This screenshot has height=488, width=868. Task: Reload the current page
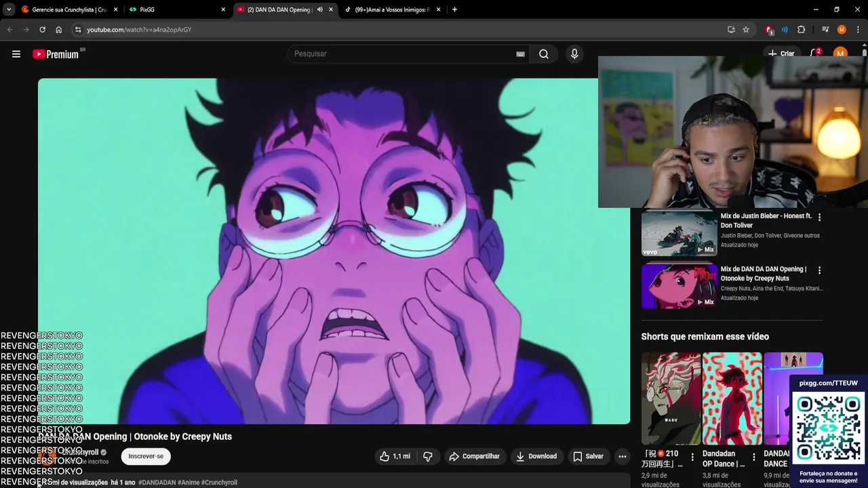pyautogui.click(x=42, y=30)
